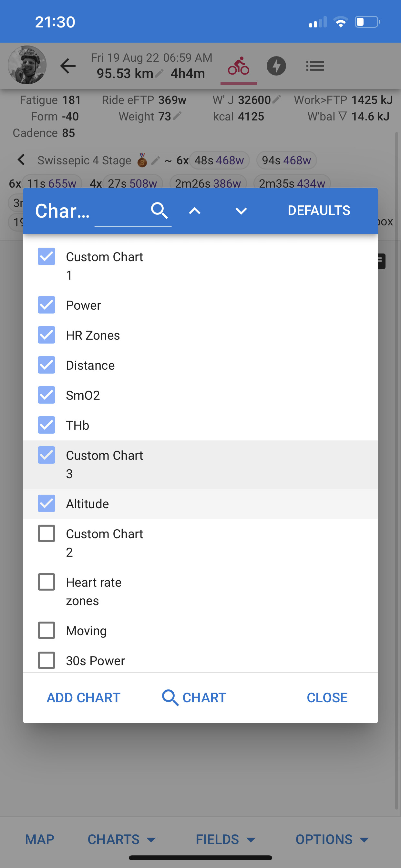The height and width of the screenshot is (868, 401).
Task: Tap the athlete profile photo
Action: [x=27, y=65]
